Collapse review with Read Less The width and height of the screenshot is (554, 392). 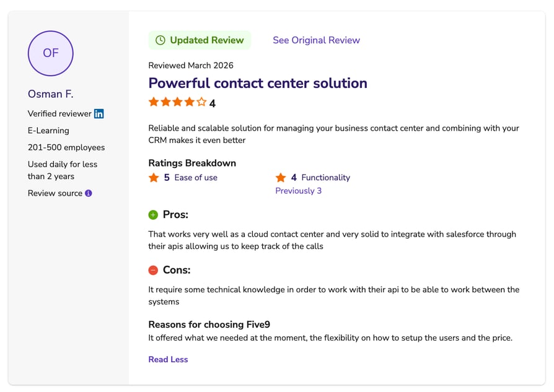[168, 360]
